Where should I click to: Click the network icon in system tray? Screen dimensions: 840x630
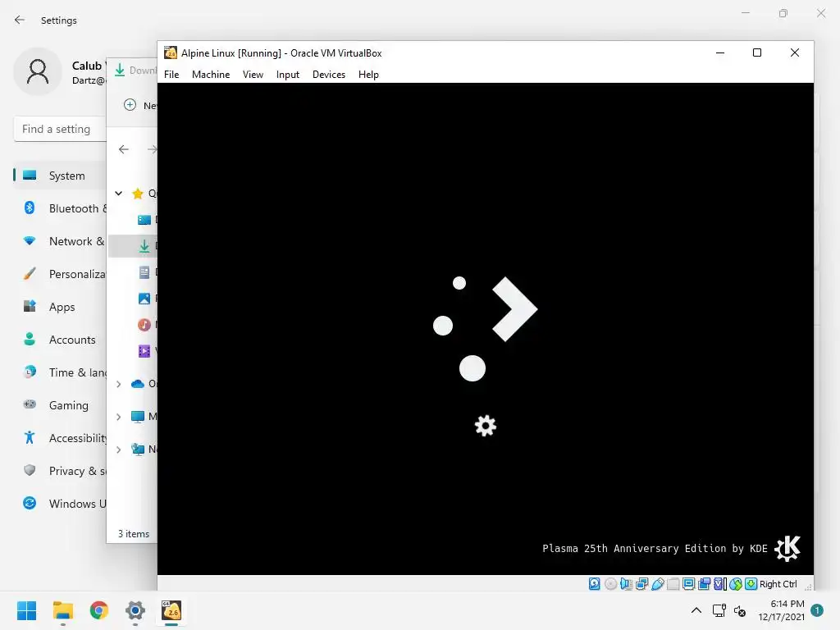[x=719, y=610]
